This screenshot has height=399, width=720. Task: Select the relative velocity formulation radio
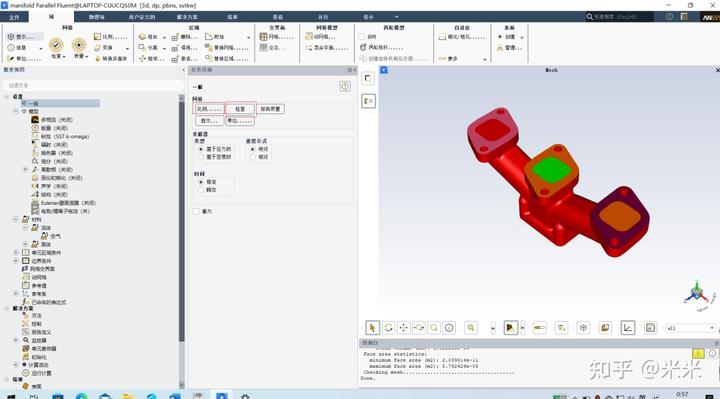pos(253,157)
